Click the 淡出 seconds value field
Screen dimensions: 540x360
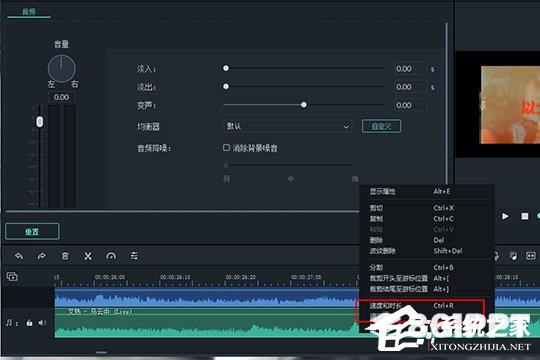tap(410, 87)
